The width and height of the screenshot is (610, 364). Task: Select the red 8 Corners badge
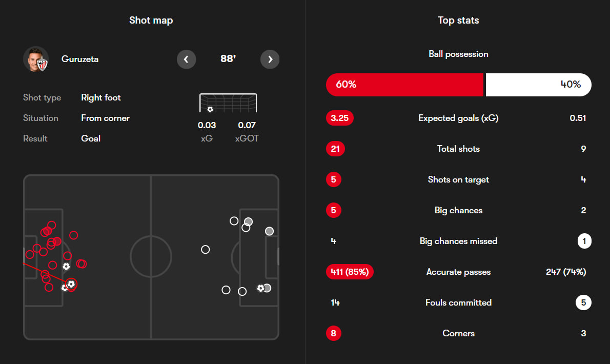[x=334, y=333]
